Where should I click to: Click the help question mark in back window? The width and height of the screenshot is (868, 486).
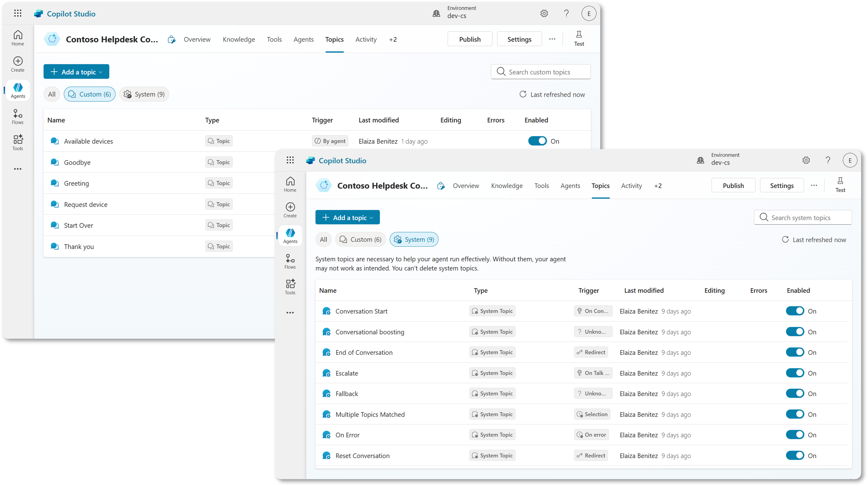(x=566, y=14)
